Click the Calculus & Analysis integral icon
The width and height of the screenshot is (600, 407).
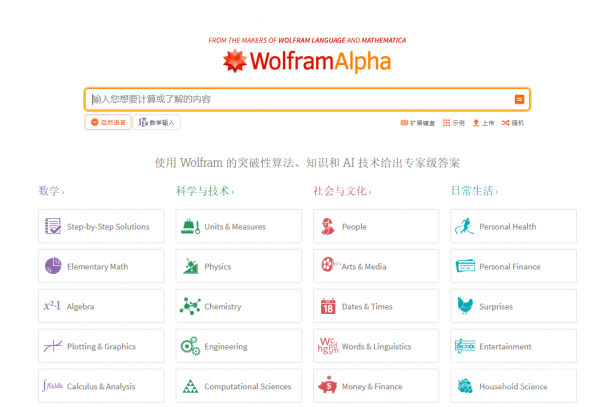click(53, 386)
